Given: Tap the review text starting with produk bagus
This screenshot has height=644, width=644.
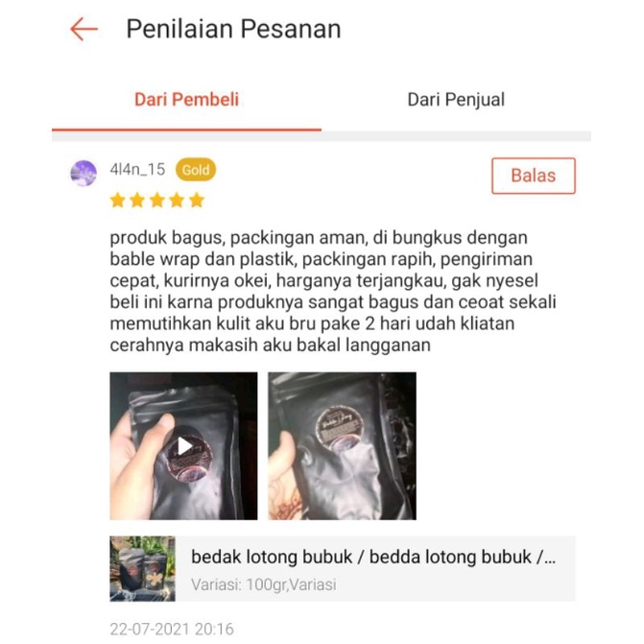Looking at the screenshot, I should (x=333, y=291).
